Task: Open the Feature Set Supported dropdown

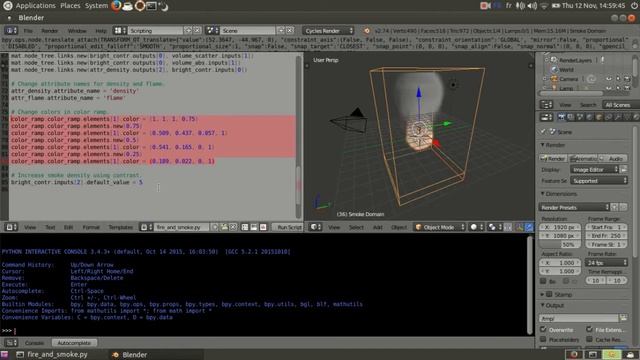Action: click(599, 180)
